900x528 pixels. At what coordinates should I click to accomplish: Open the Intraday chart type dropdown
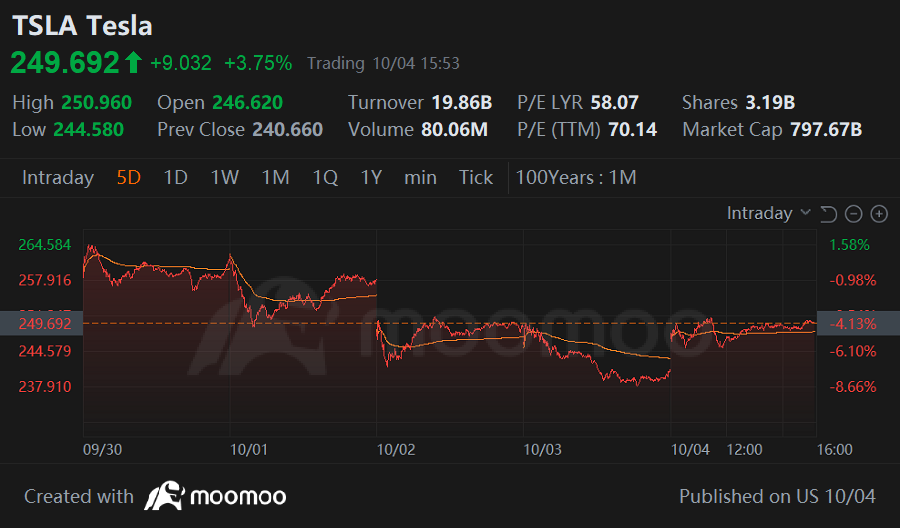[769, 213]
